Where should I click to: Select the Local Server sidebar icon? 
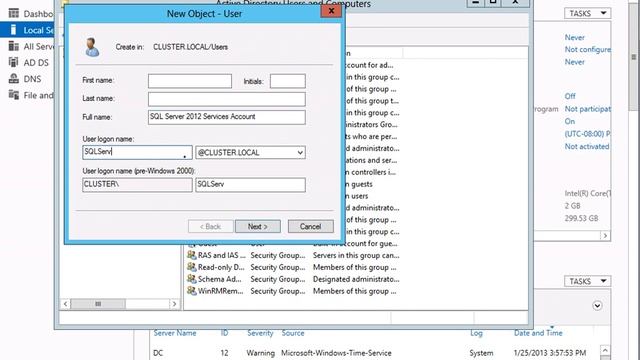tap(13, 30)
